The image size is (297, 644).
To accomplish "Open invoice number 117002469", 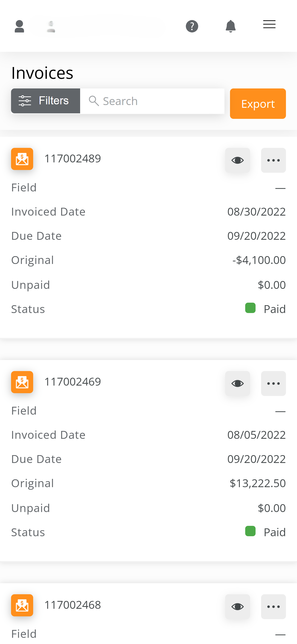I will (x=73, y=382).
